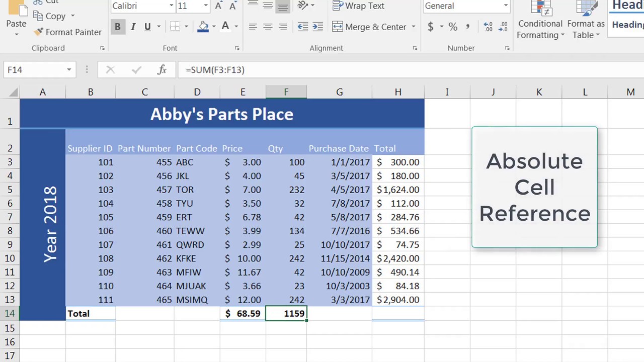This screenshot has height=362, width=644.
Task: Select the 'Supplier ID' header cell
Action: pyautogui.click(x=91, y=142)
